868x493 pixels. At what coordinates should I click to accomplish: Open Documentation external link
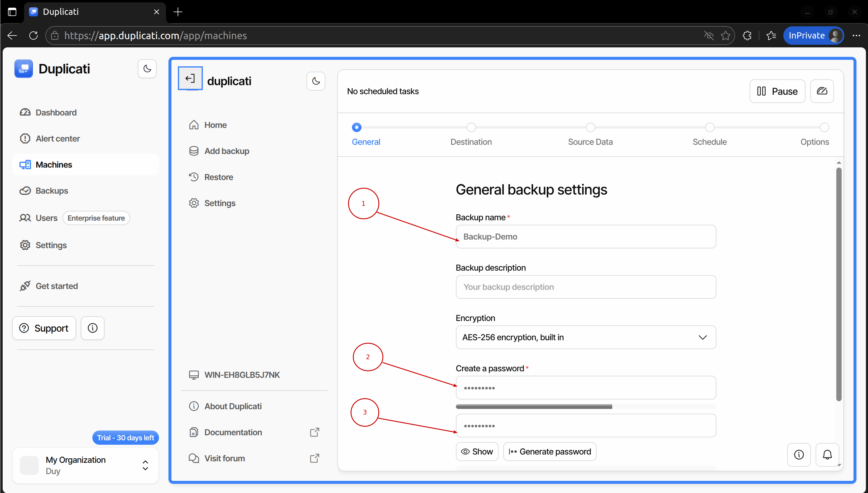pos(233,432)
